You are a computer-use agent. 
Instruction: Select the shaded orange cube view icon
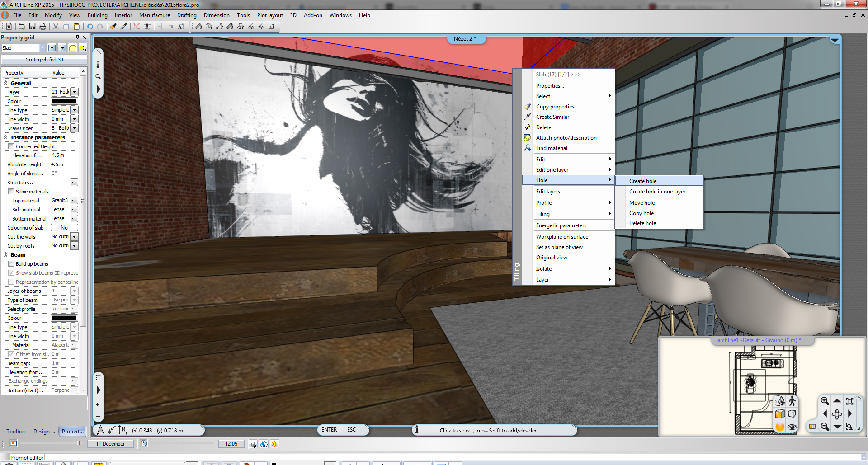click(780, 413)
